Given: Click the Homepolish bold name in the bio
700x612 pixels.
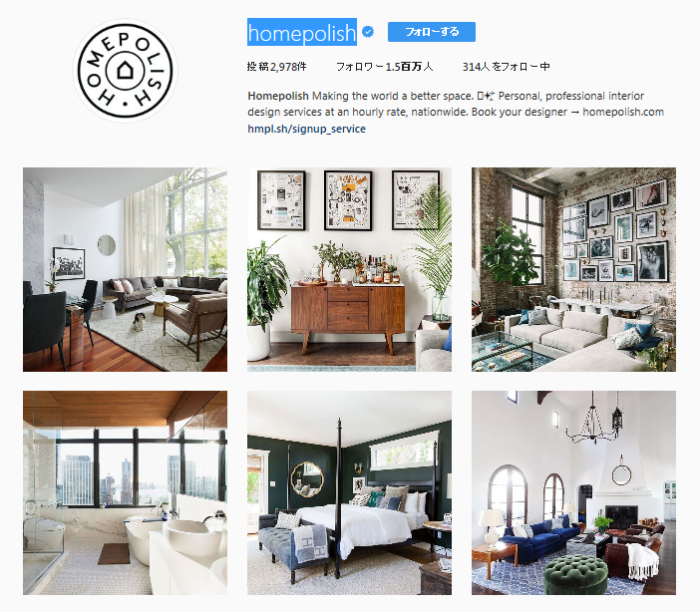Looking at the screenshot, I should (278, 96).
